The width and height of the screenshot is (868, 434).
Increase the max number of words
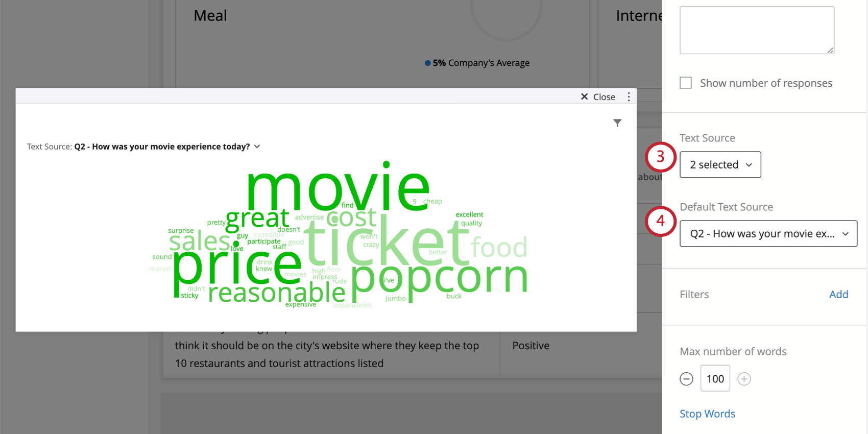(x=744, y=379)
